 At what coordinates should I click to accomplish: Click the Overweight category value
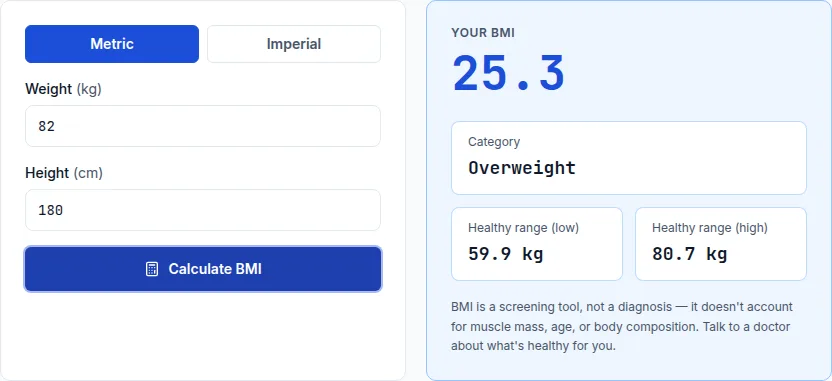(522, 168)
